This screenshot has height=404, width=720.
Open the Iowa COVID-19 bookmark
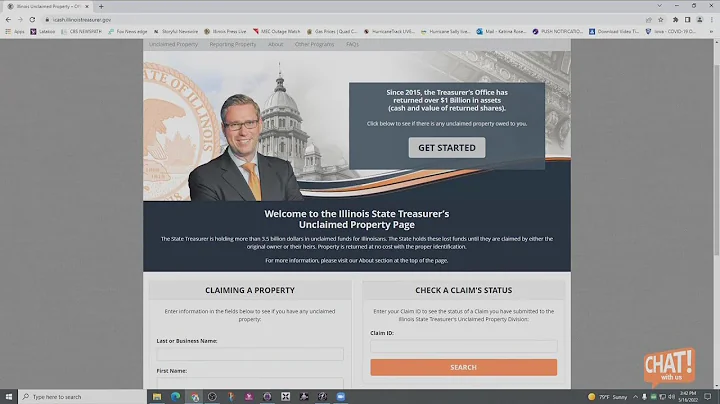click(670, 32)
